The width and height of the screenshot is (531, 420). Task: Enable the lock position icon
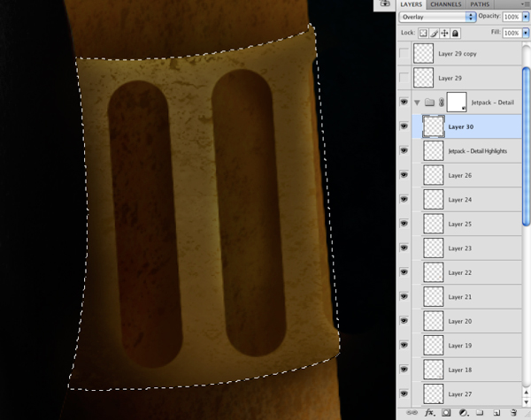coord(444,34)
